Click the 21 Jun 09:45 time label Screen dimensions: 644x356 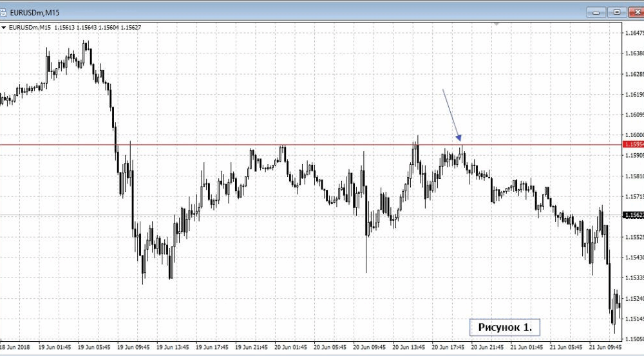[x=605, y=348]
